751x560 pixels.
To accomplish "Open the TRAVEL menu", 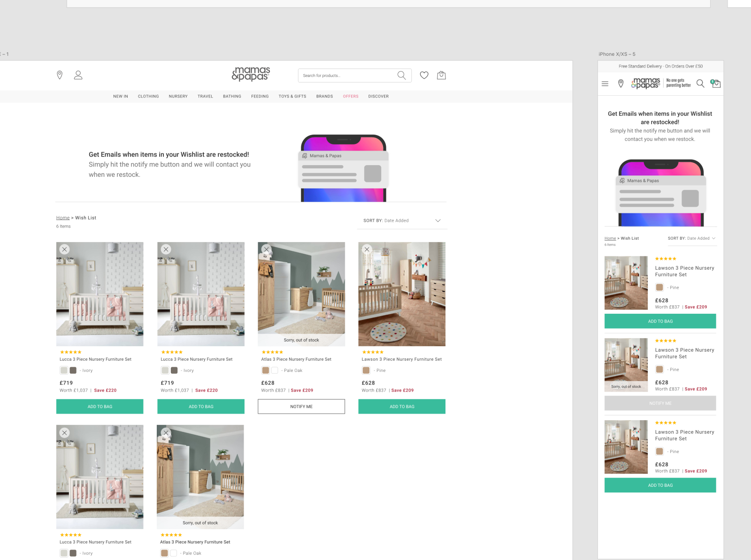I will [205, 97].
